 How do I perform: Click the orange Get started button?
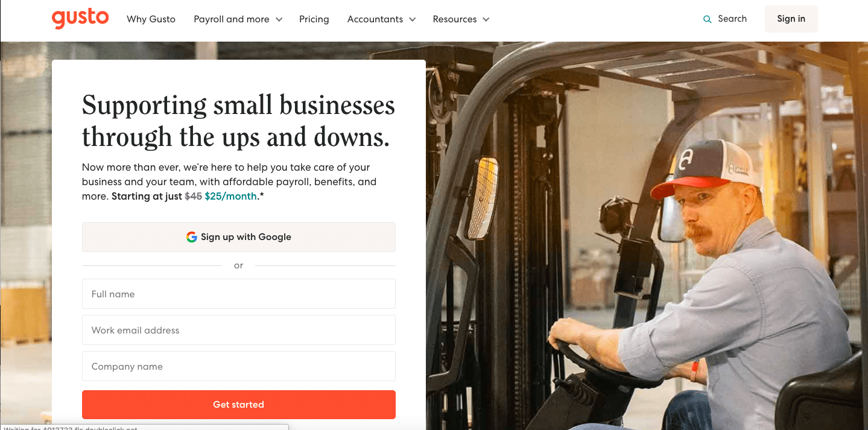(x=239, y=405)
